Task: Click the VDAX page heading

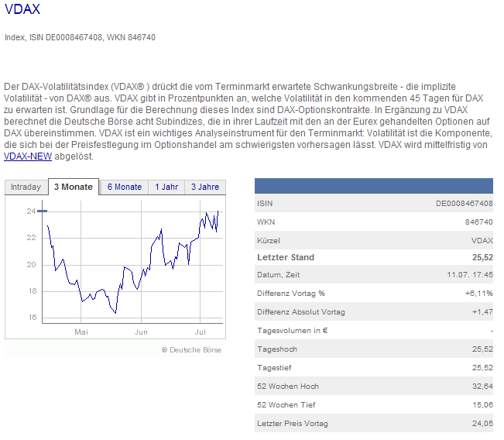Action: (22, 9)
